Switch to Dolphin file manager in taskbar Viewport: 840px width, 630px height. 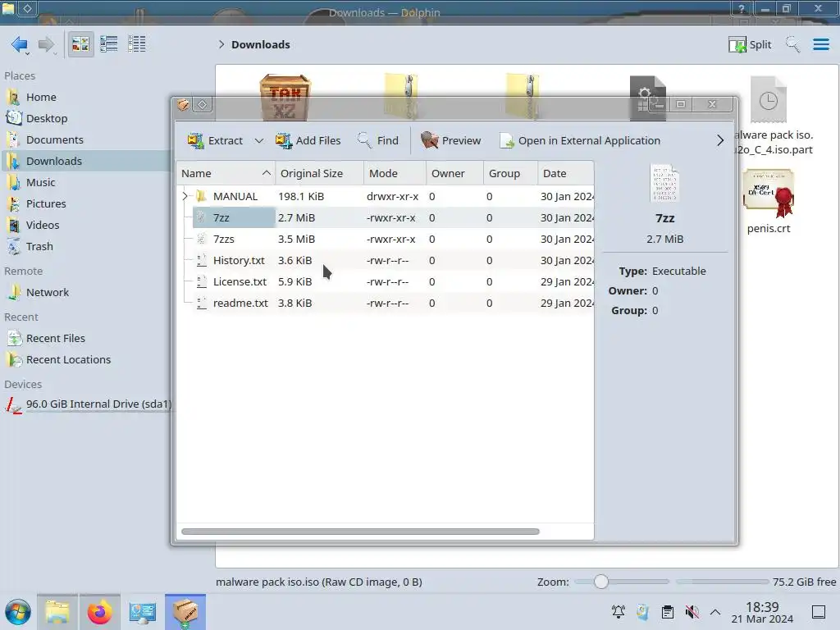(57, 612)
